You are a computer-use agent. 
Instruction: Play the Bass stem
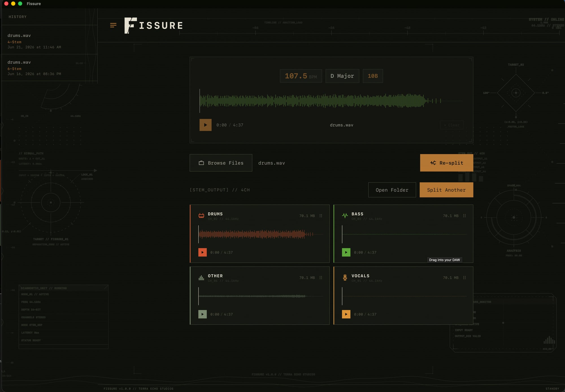tap(346, 252)
